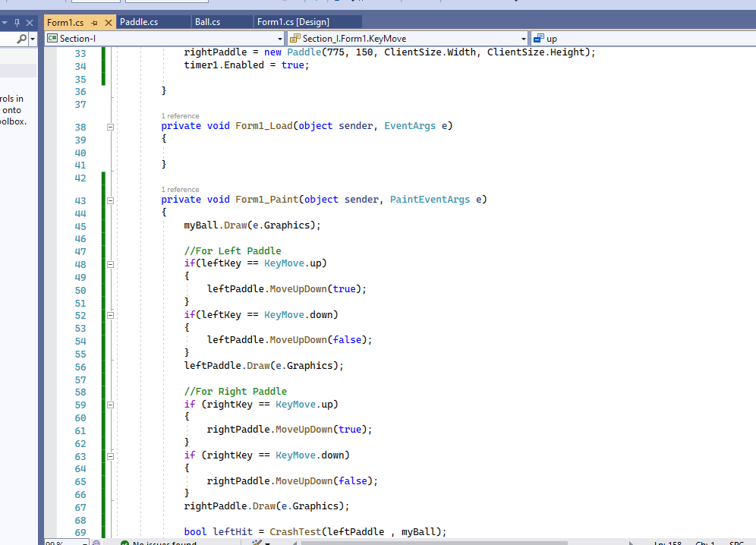Switch to the Ball.cs tab
Viewport: 756px width, 545px height.
207,22
